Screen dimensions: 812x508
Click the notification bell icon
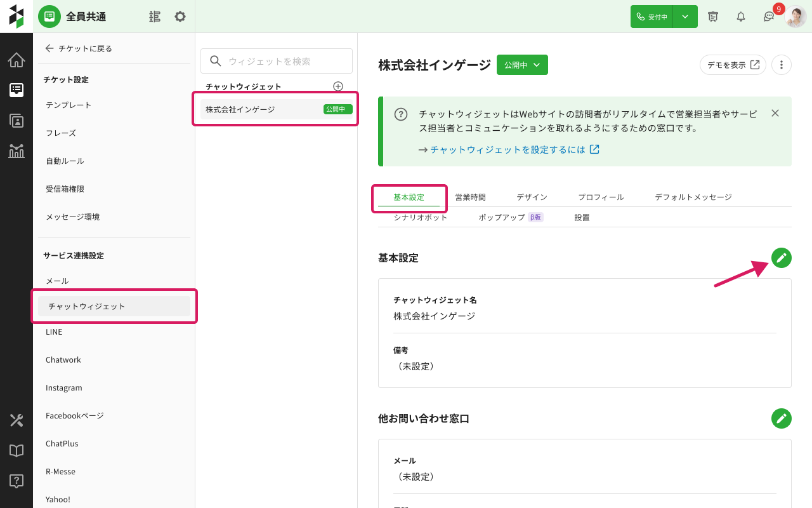coord(740,17)
